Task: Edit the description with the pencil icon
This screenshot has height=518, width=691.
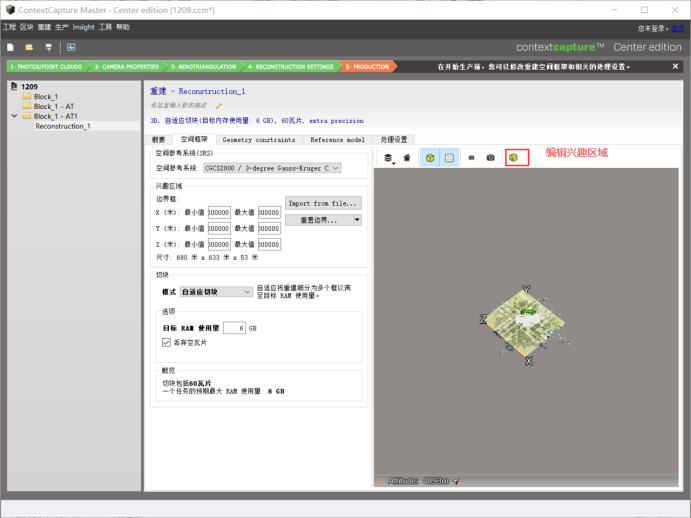Action: pyautogui.click(x=219, y=105)
